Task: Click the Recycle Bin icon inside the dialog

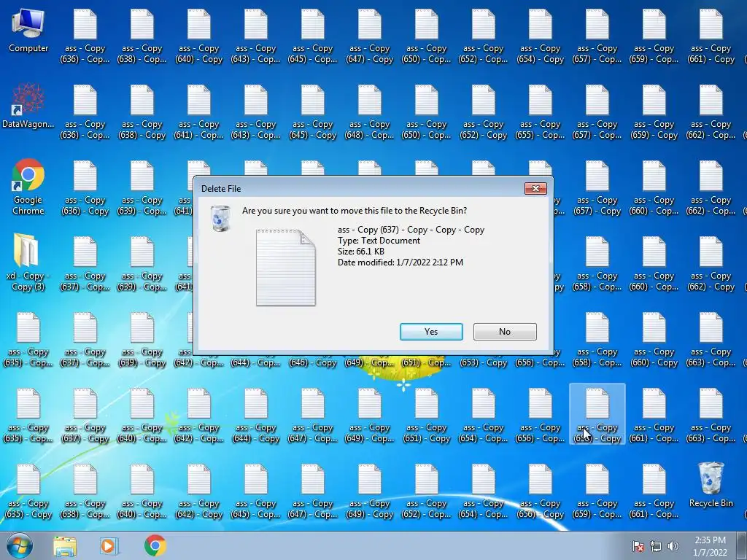Action: [x=220, y=219]
